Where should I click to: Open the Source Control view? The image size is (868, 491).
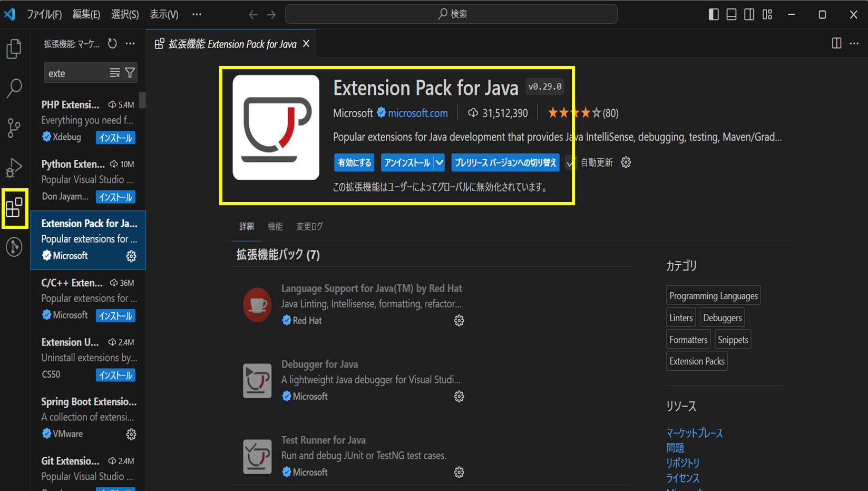point(14,128)
